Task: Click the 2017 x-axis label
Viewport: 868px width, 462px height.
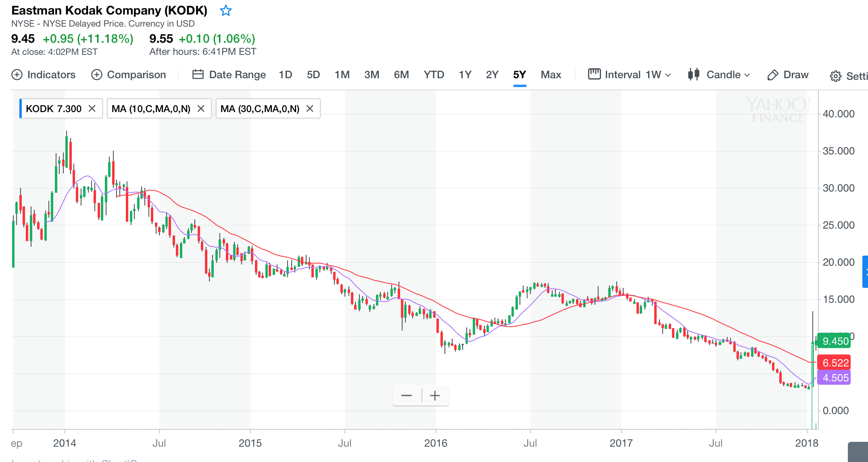Action: [x=621, y=443]
